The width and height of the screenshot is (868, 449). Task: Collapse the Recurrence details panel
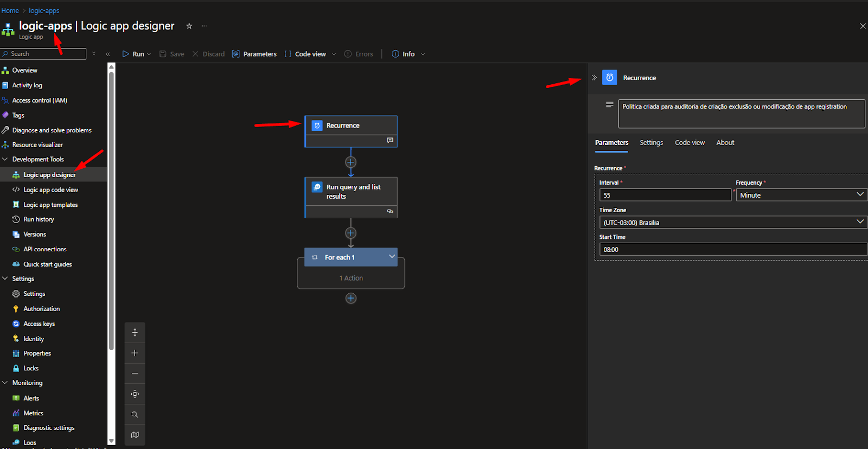point(594,78)
